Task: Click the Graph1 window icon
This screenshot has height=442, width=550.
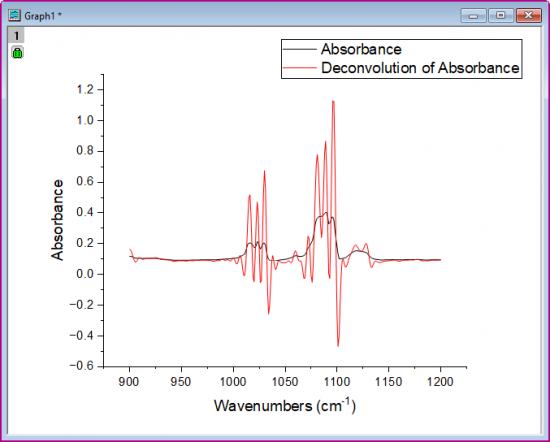Action: [x=14, y=15]
